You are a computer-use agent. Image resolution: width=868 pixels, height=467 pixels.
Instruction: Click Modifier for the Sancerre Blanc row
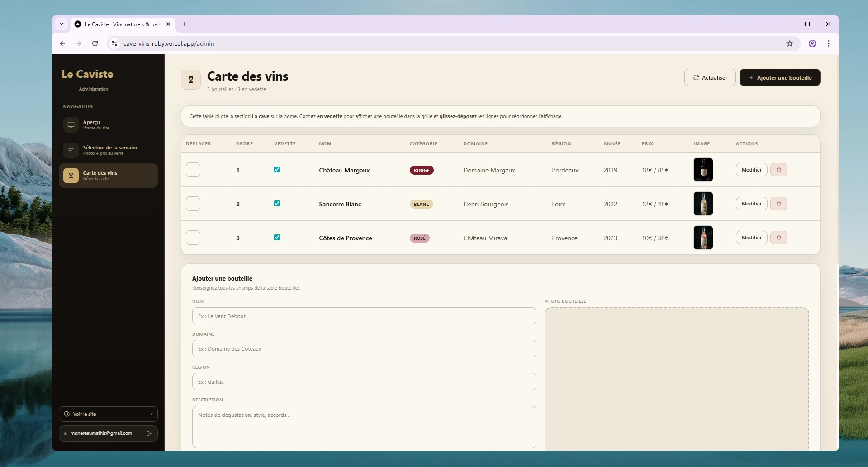[x=751, y=203]
